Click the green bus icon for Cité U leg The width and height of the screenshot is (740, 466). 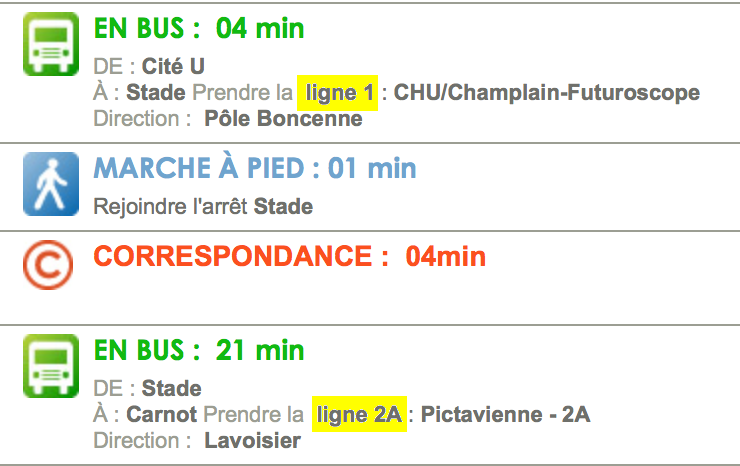tap(51, 44)
